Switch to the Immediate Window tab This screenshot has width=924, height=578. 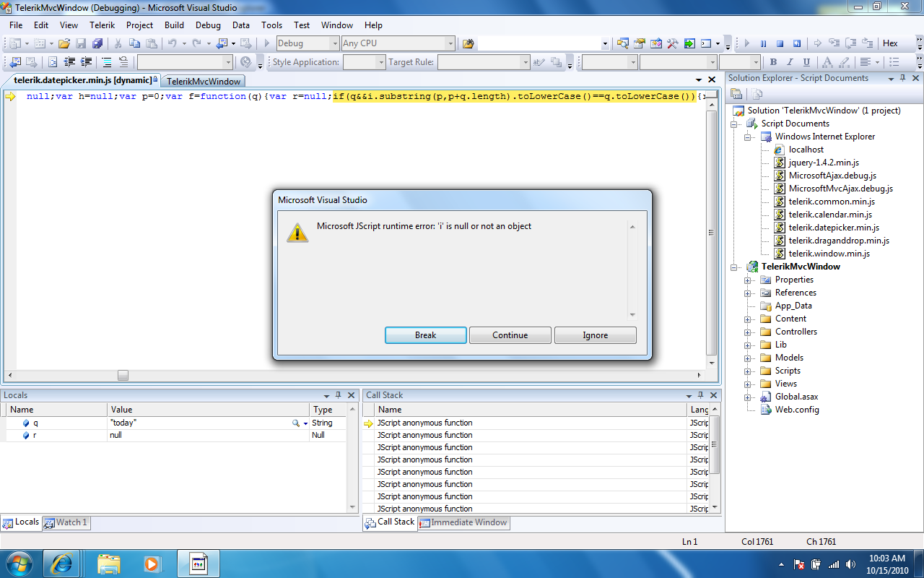point(463,522)
